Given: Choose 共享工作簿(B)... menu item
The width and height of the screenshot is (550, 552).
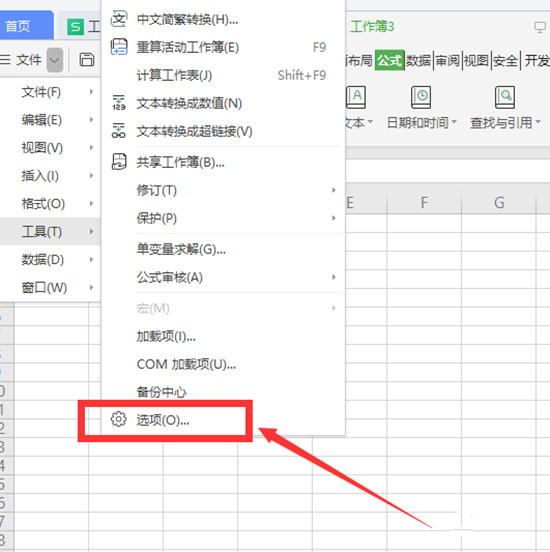Looking at the screenshot, I should (x=223, y=162).
